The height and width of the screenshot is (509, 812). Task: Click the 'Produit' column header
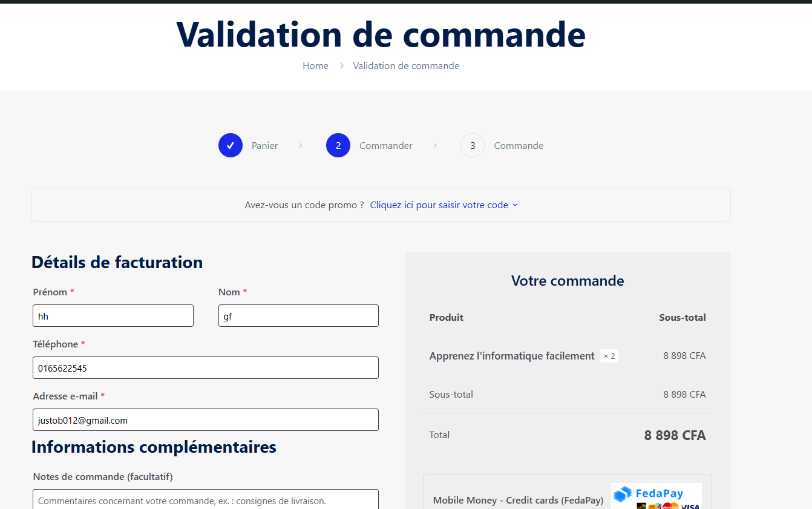click(x=447, y=317)
